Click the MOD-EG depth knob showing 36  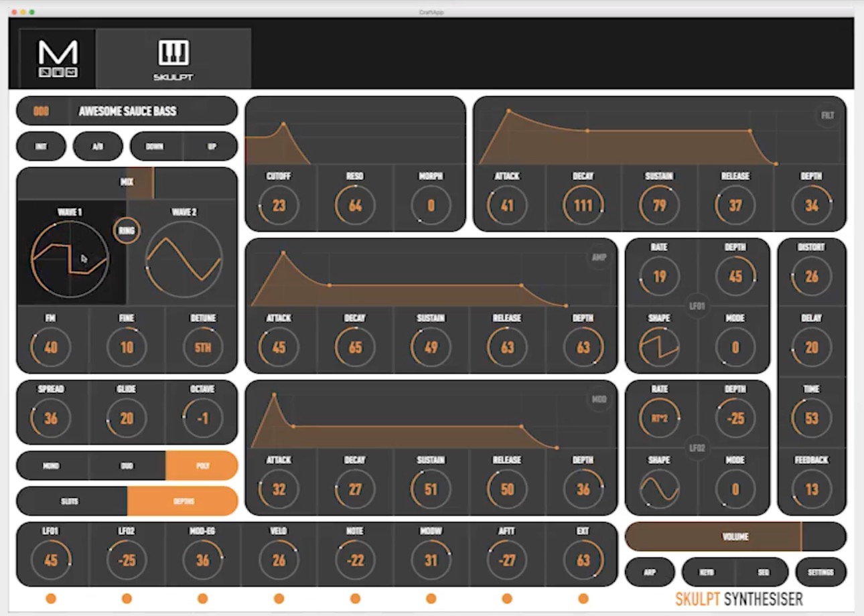pos(202,560)
